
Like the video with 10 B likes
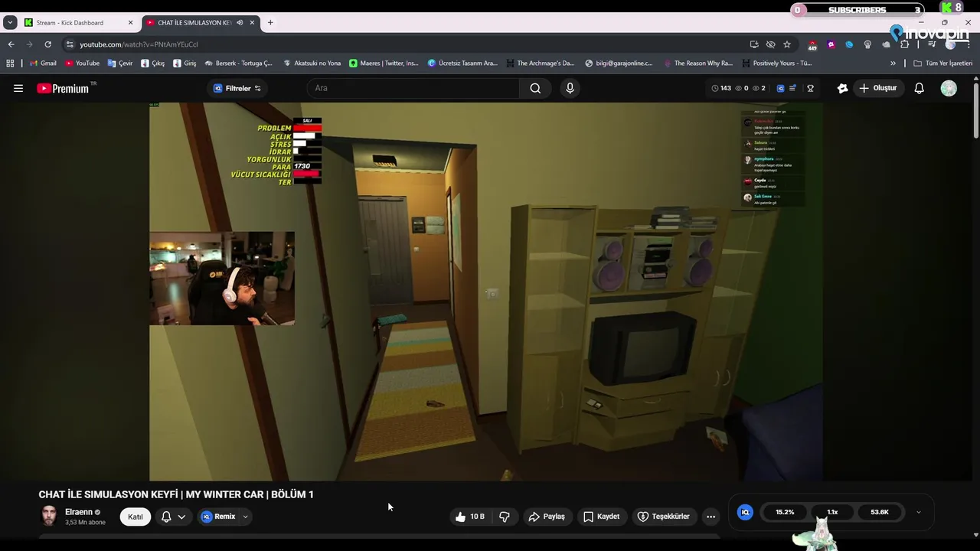click(470, 517)
